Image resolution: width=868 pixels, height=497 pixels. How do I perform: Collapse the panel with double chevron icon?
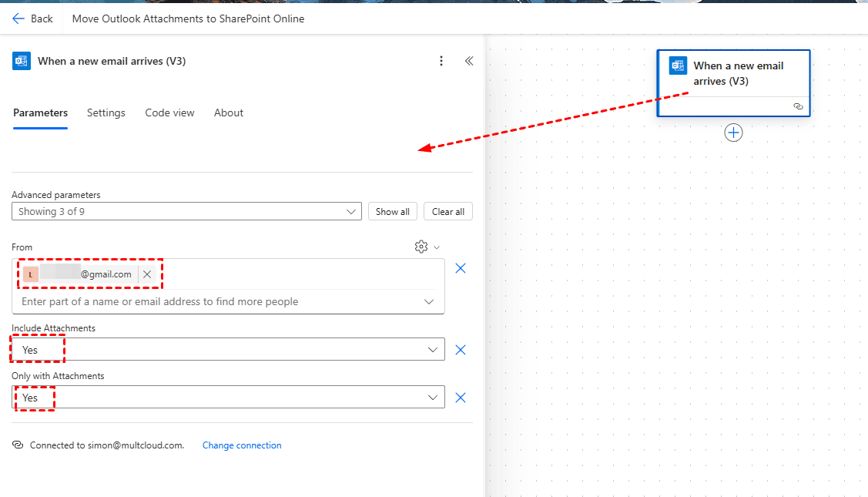[x=468, y=61]
